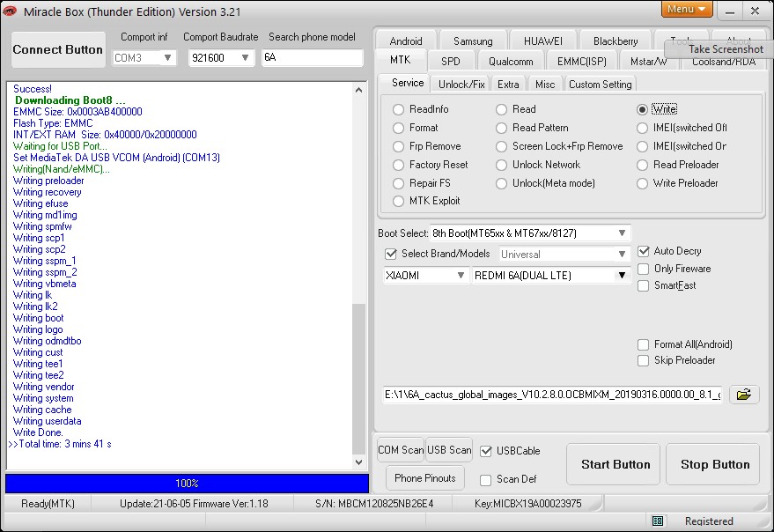This screenshot has width=774, height=532.
Task: Click the Search phone model input field
Action: (x=312, y=57)
